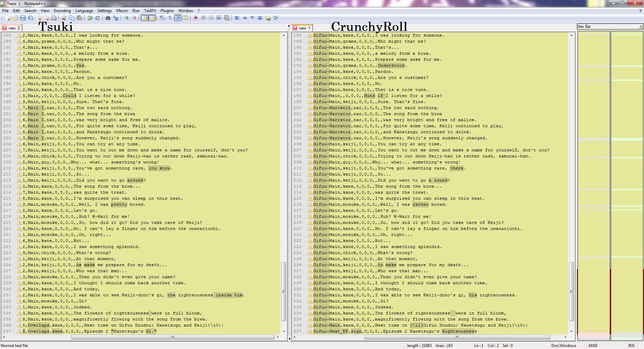
Task: Click the Close All toolbar icon
Action: [46, 18]
